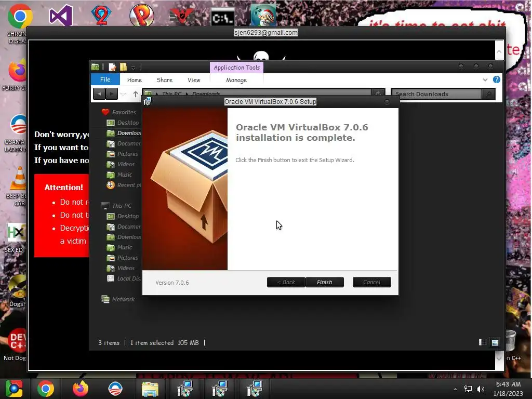Open the Visual Studio desktop icon
Screen dimensions: 532x399
point(60,15)
